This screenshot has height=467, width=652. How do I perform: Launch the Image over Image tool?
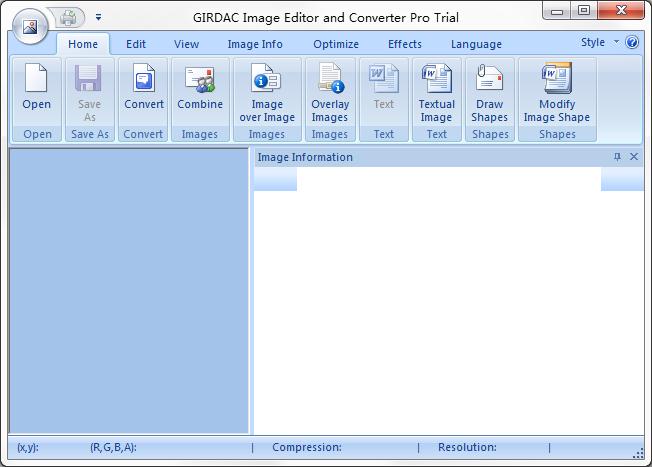point(267,78)
